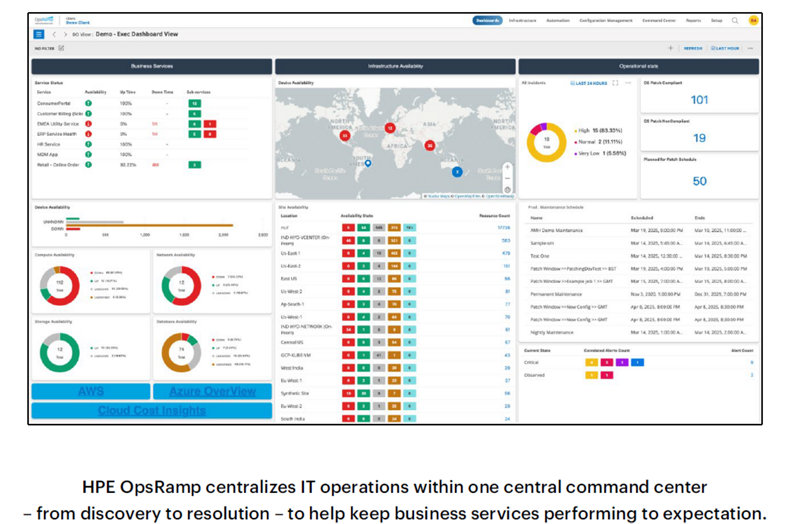Open the Dashboards tab
800x524 pixels.
pyautogui.click(x=487, y=20)
